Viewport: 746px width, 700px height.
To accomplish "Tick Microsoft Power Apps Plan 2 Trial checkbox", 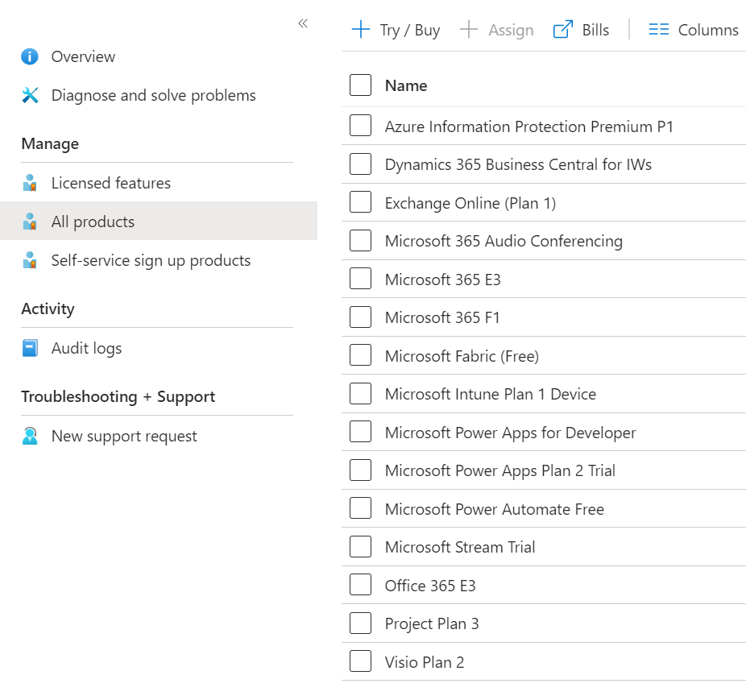I will (x=361, y=470).
